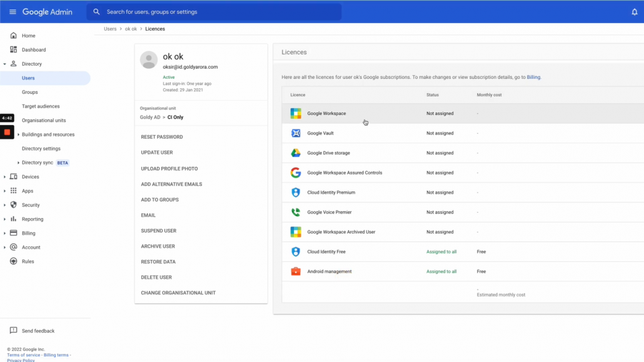Click the Dashboard icon in sidebar
This screenshot has width=644, height=362.
pyautogui.click(x=14, y=50)
